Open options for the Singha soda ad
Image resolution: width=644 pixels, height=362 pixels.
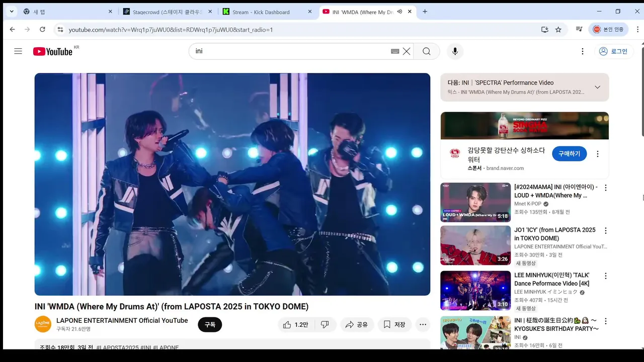click(x=598, y=154)
